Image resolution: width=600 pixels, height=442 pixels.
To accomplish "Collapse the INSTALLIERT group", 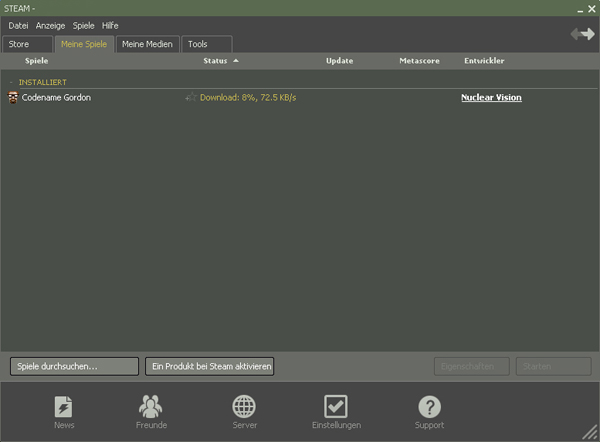I will pos(11,82).
